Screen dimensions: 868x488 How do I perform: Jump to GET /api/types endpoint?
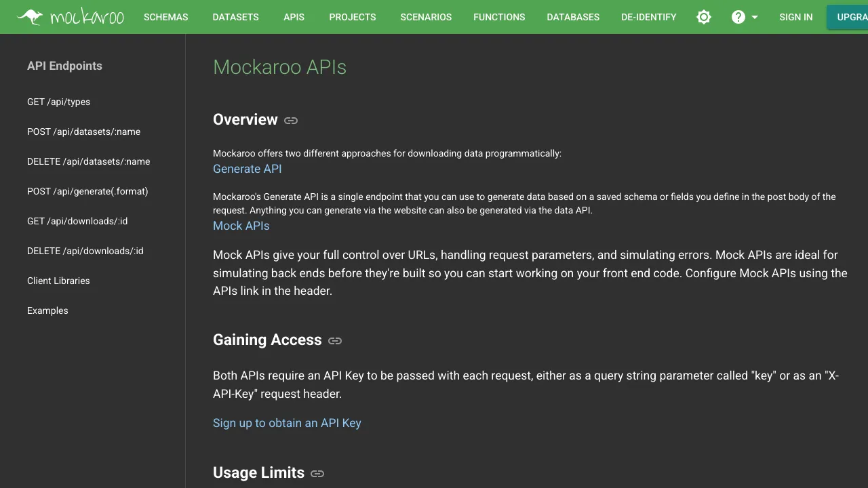(x=58, y=102)
